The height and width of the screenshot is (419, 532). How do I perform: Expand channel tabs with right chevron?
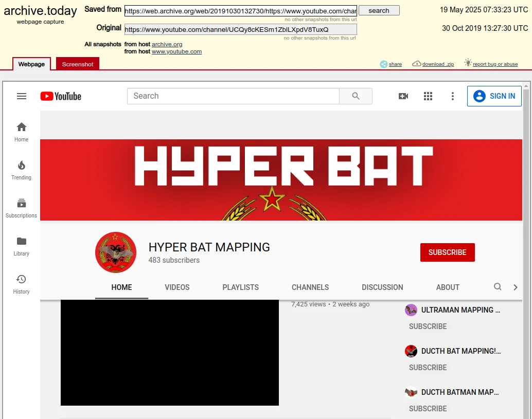click(x=516, y=287)
